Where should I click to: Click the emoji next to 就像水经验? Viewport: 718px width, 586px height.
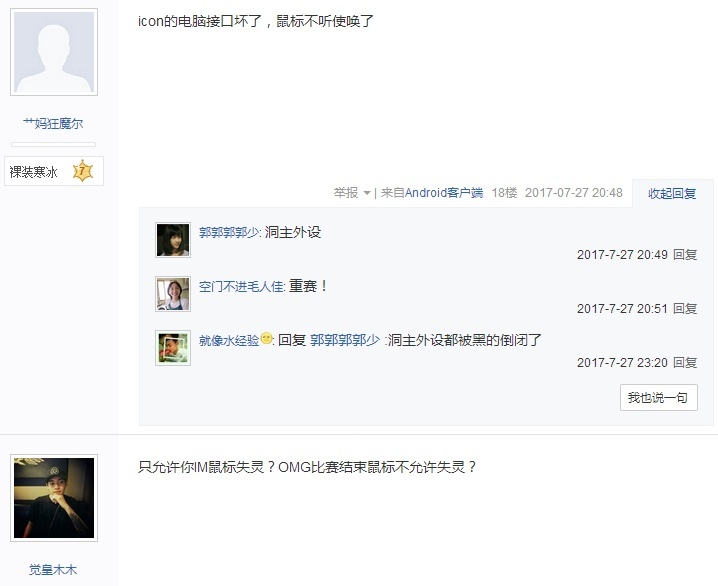coord(266,339)
